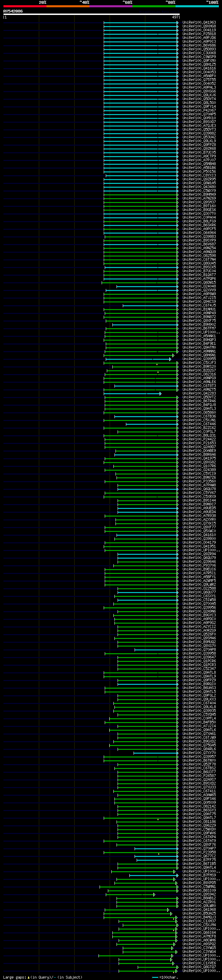Click the ~20% red legend segment
Viewport: 222px width, 980px height.
(25, 7)
